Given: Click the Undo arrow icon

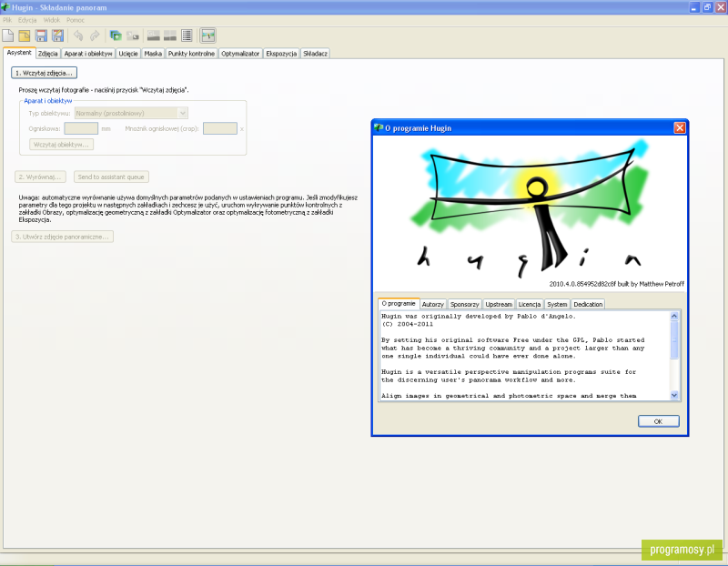Looking at the screenshot, I should coord(78,35).
